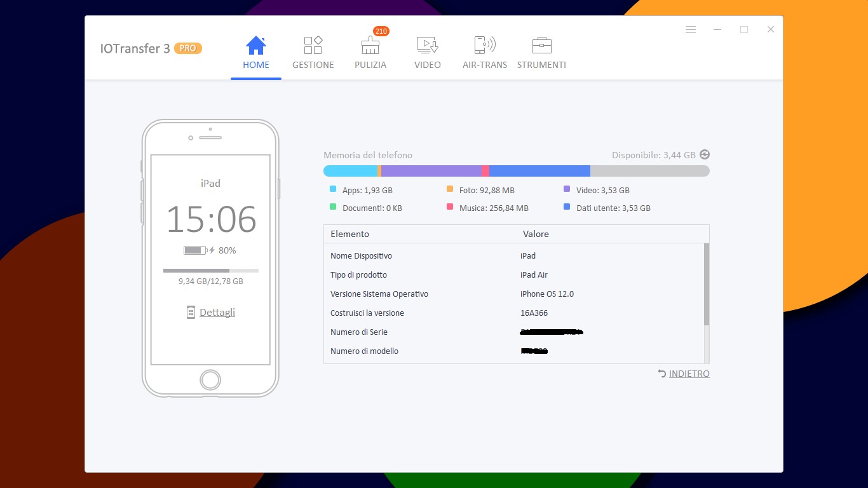Click the blue Dati utente storage segment
Screen dimensions: 868x488
(x=539, y=171)
